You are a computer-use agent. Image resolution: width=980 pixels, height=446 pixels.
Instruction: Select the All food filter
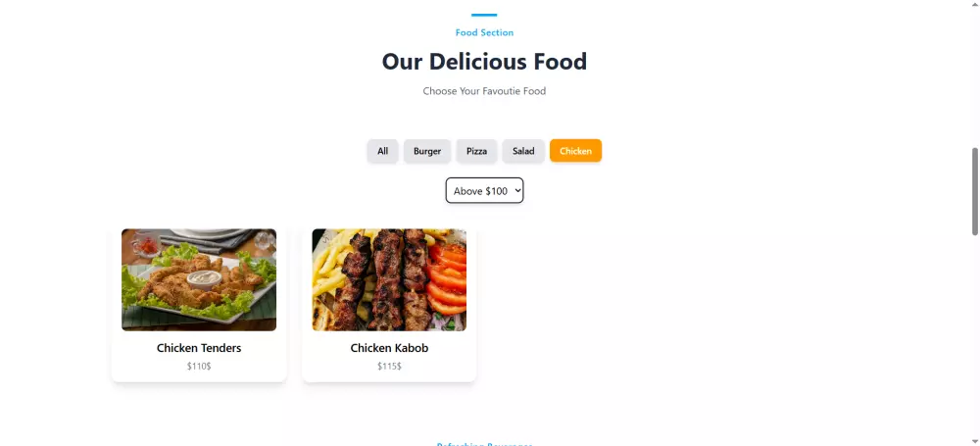tap(382, 151)
